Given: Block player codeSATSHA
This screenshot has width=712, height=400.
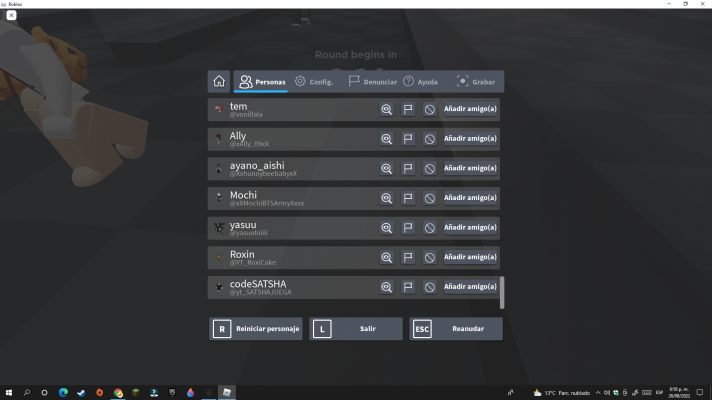Looking at the screenshot, I should (x=430, y=287).
